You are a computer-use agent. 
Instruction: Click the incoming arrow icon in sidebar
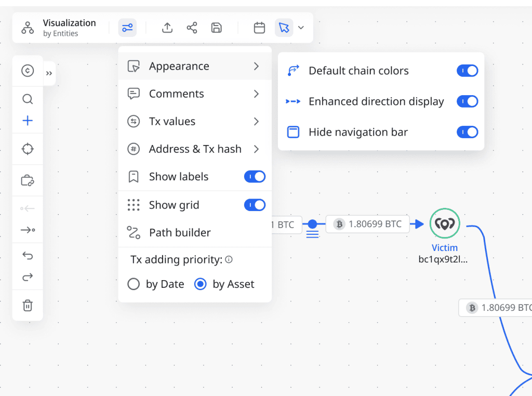click(28, 208)
